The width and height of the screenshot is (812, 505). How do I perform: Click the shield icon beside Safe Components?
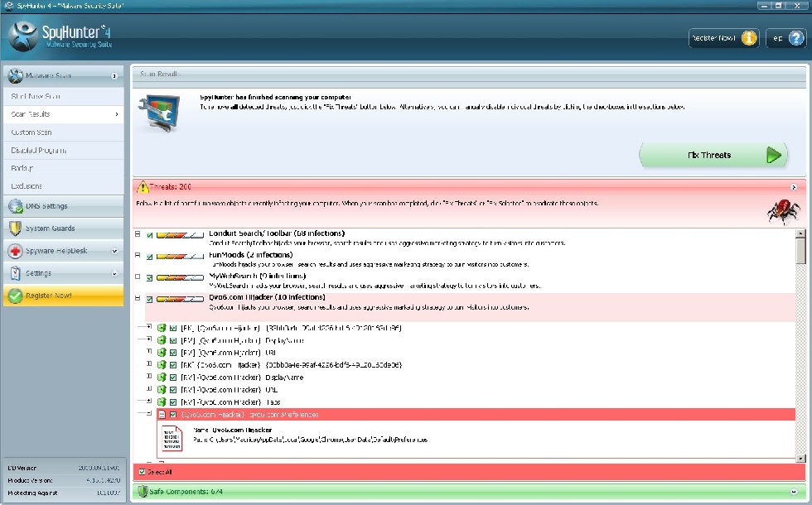[x=143, y=492]
